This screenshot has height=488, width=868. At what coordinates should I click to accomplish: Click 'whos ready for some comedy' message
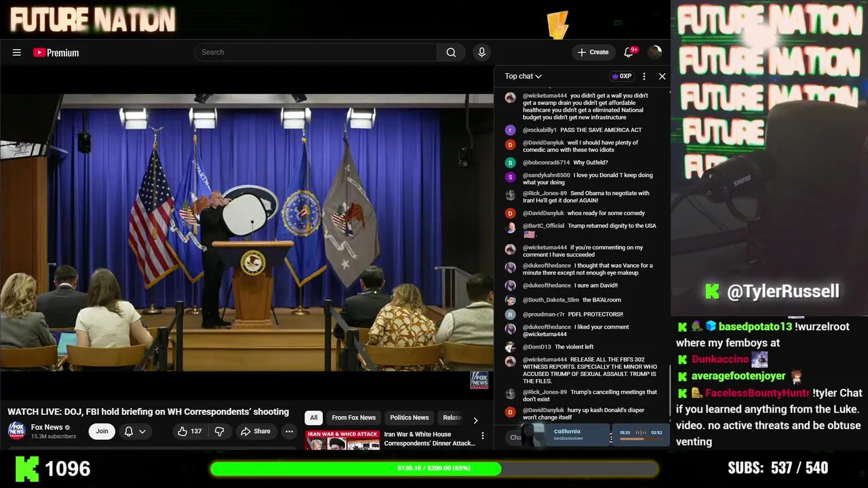pos(606,213)
